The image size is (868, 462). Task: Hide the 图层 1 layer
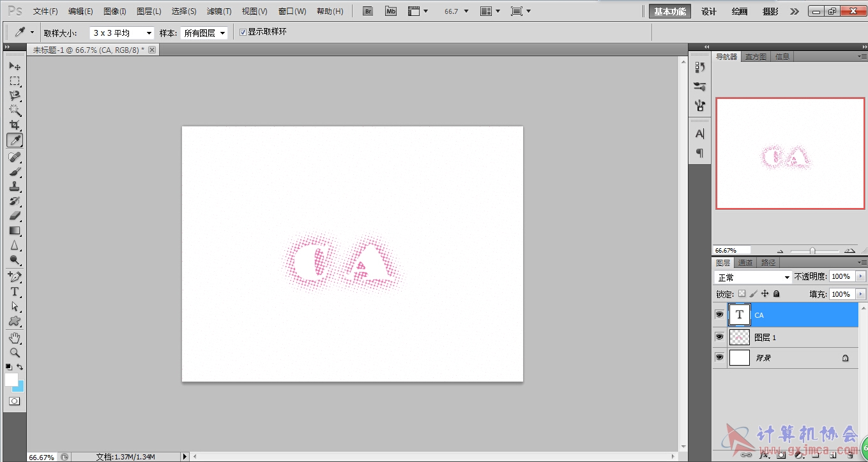719,336
